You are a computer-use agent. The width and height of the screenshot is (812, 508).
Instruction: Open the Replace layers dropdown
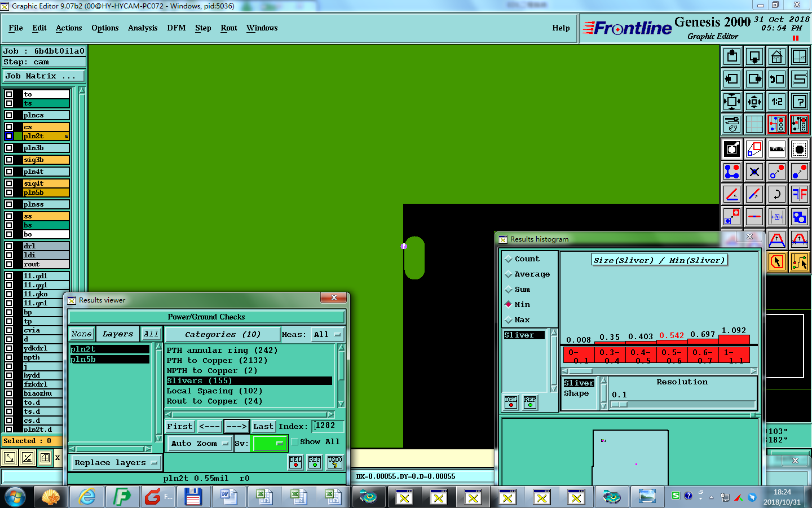[116, 463]
